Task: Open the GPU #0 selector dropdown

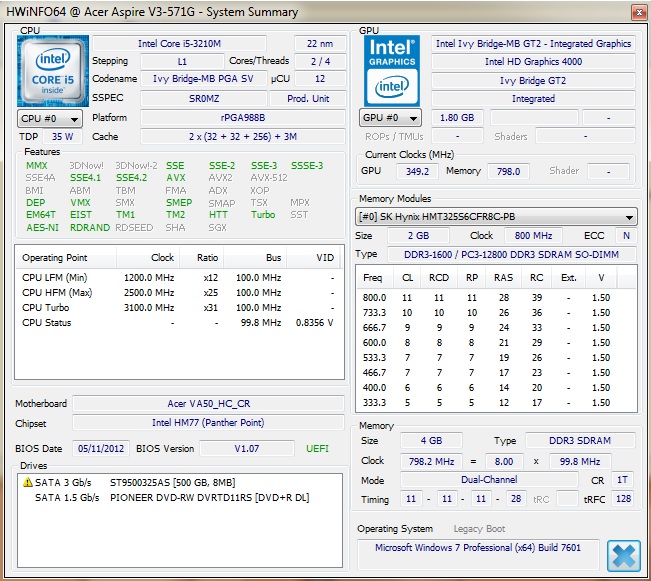Action: coord(390,118)
